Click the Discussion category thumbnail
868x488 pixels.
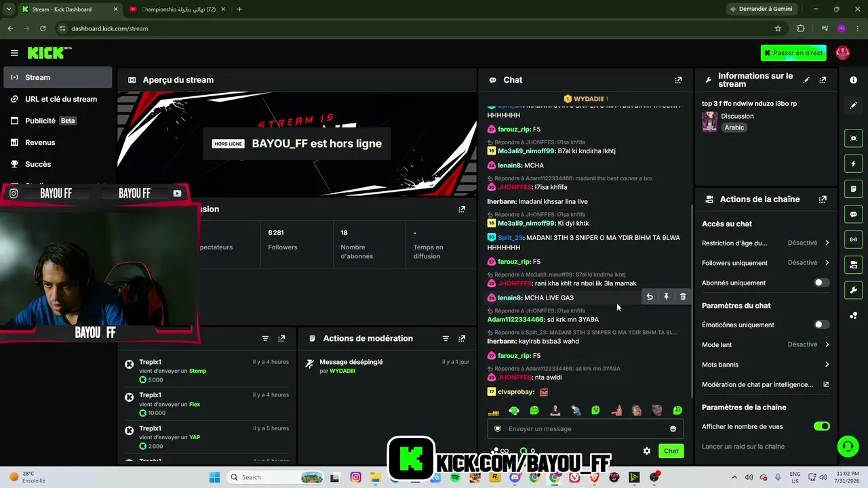[709, 121]
